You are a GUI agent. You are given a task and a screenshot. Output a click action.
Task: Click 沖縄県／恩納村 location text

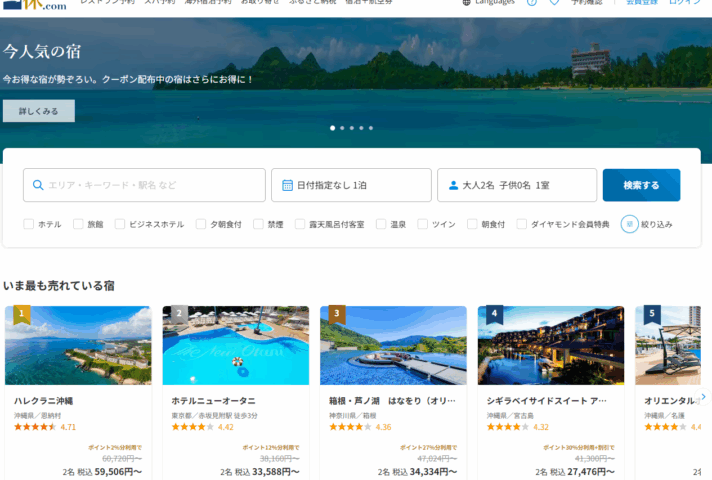coord(37,416)
